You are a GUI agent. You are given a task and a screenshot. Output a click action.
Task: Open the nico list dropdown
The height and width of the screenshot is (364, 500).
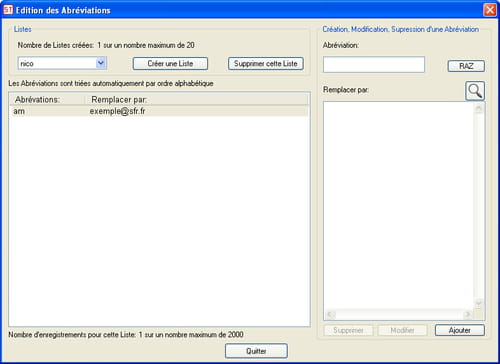click(x=101, y=63)
